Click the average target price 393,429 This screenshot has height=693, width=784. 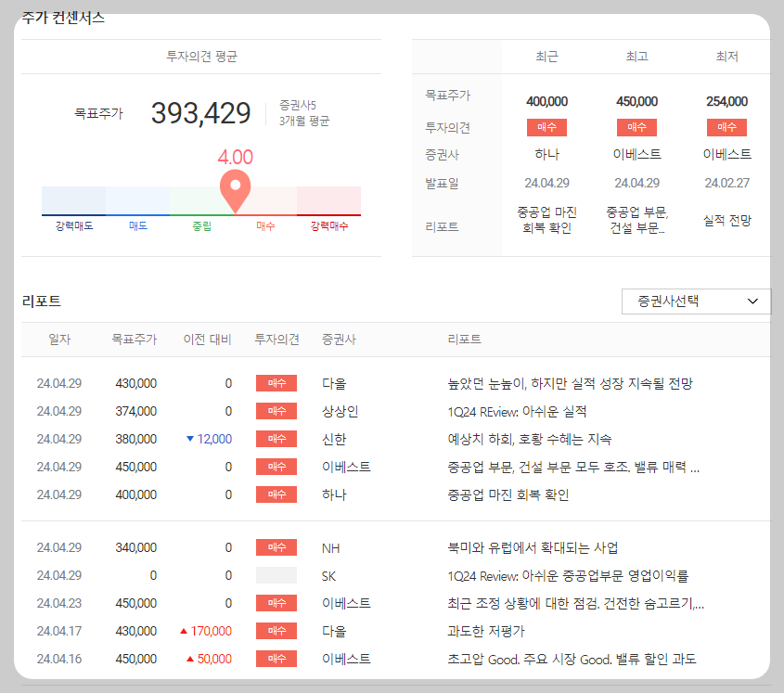click(201, 113)
